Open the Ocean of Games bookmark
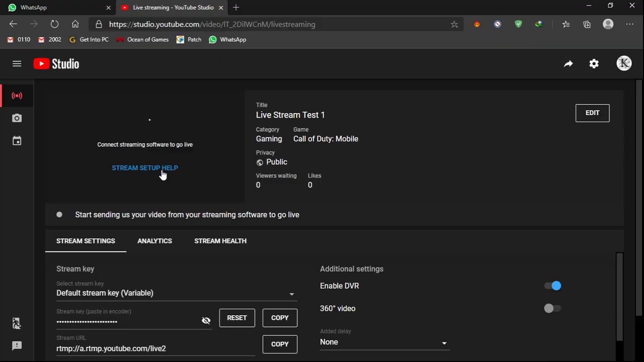Viewport: 644px width, 362px height. tap(142, 40)
